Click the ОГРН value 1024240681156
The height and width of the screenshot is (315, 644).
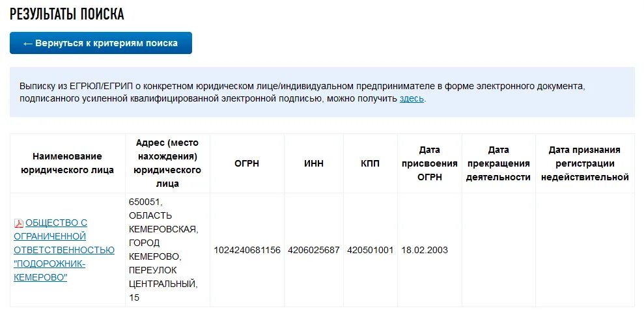point(247,250)
